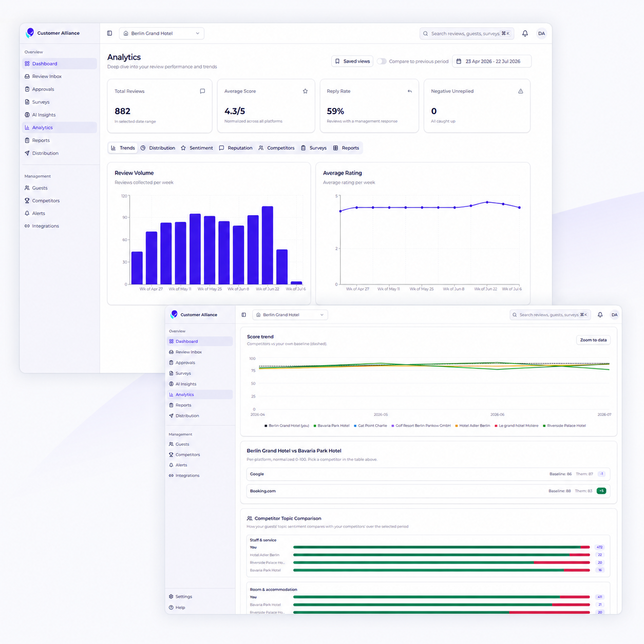Image resolution: width=644 pixels, height=644 pixels.
Task: Open Alerts in back window sidebar
Action: pos(60,213)
